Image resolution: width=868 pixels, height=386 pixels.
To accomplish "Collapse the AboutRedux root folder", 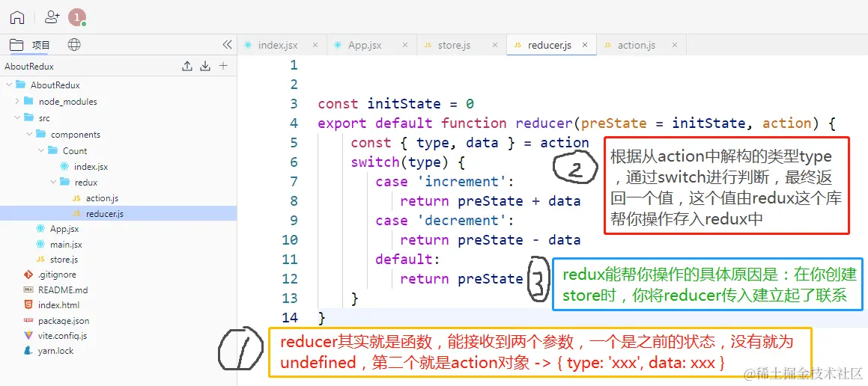I will [x=8, y=85].
